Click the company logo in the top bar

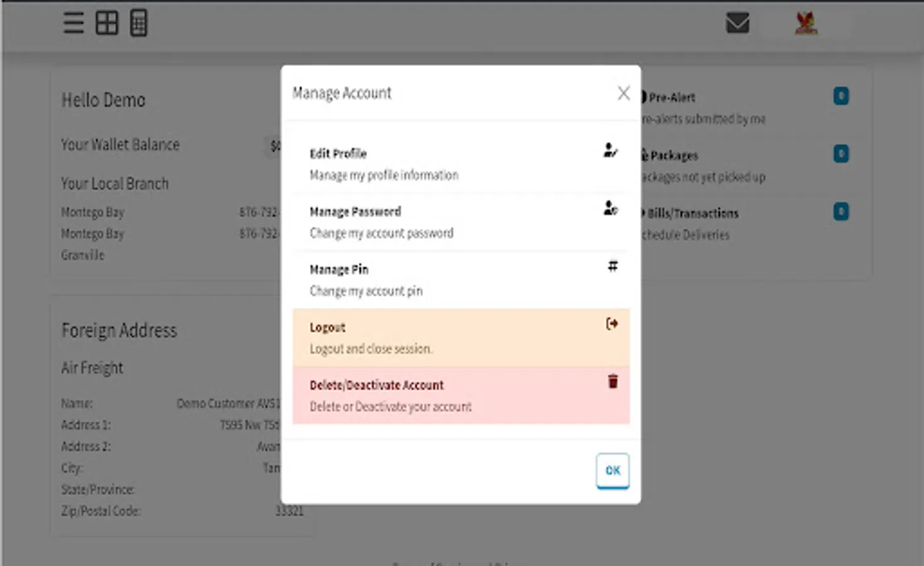(x=808, y=23)
